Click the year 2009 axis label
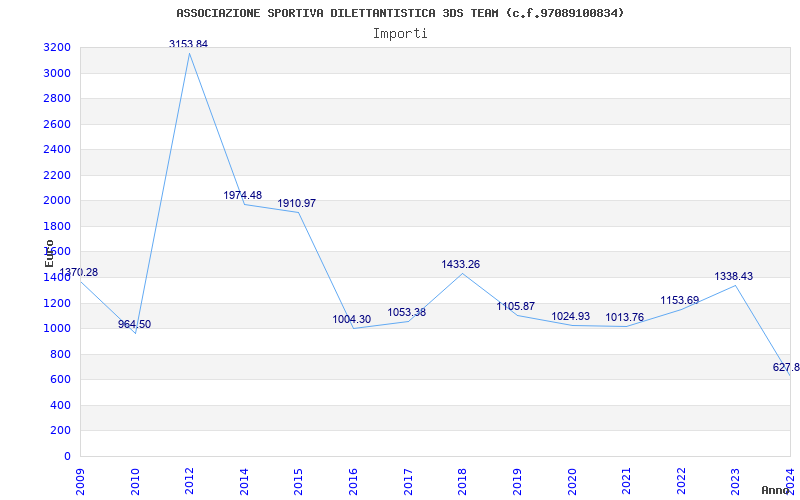 (x=80, y=481)
